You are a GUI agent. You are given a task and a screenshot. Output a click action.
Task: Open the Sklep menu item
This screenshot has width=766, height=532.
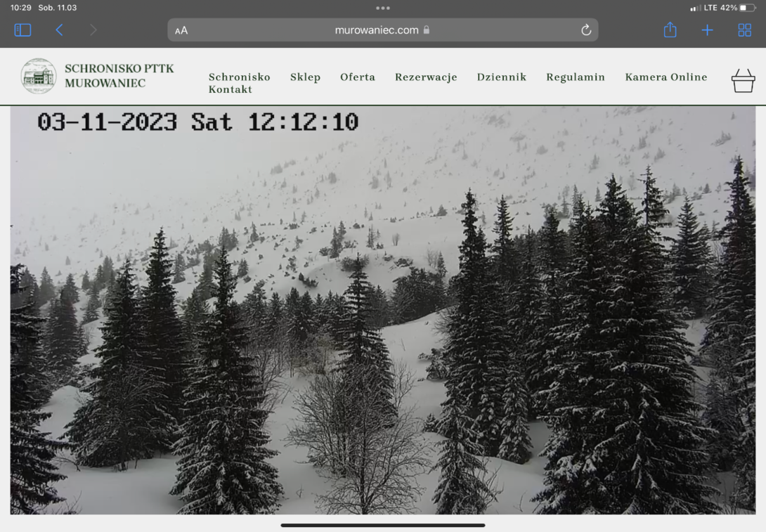(x=305, y=77)
